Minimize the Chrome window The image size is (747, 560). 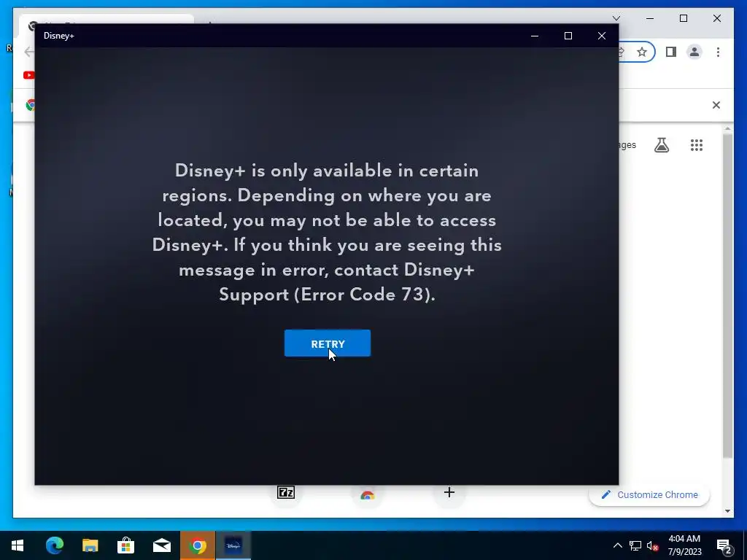click(x=650, y=18)
